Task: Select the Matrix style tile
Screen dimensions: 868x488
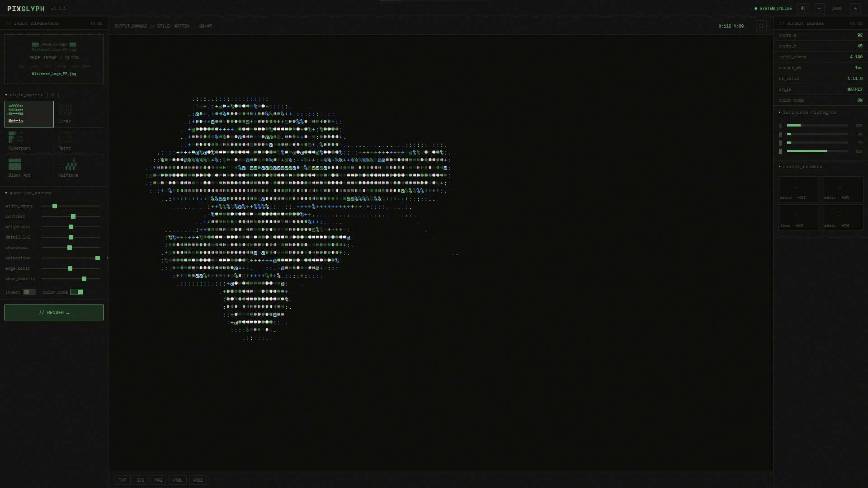Action: tap(29, 114)
